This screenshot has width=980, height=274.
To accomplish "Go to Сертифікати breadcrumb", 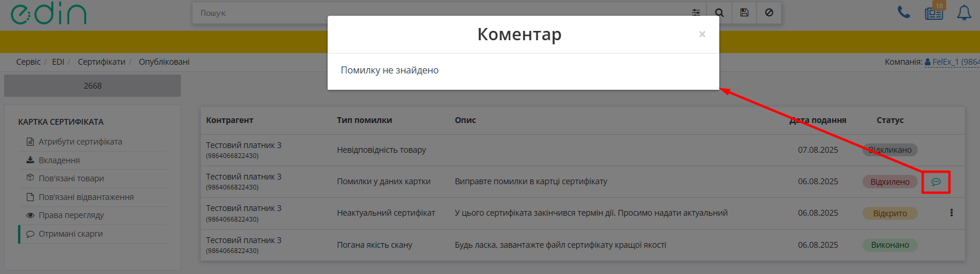I will (102, 62).
